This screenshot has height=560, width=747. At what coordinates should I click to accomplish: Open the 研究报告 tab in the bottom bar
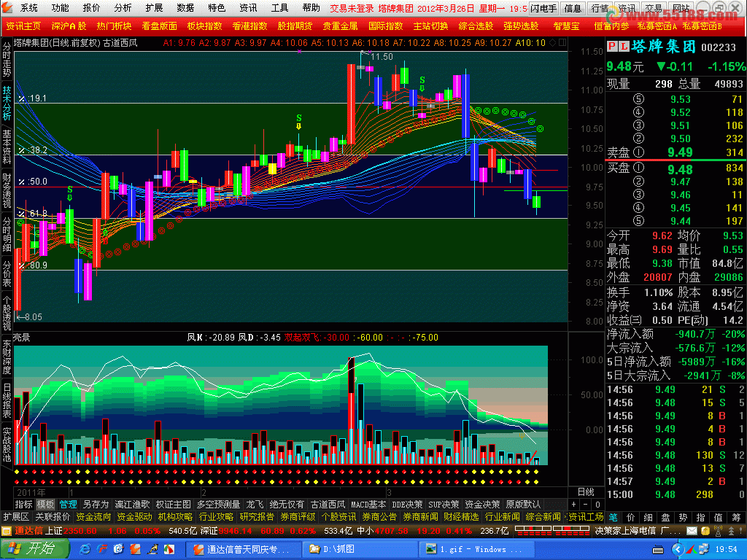[x=258, y=517]
